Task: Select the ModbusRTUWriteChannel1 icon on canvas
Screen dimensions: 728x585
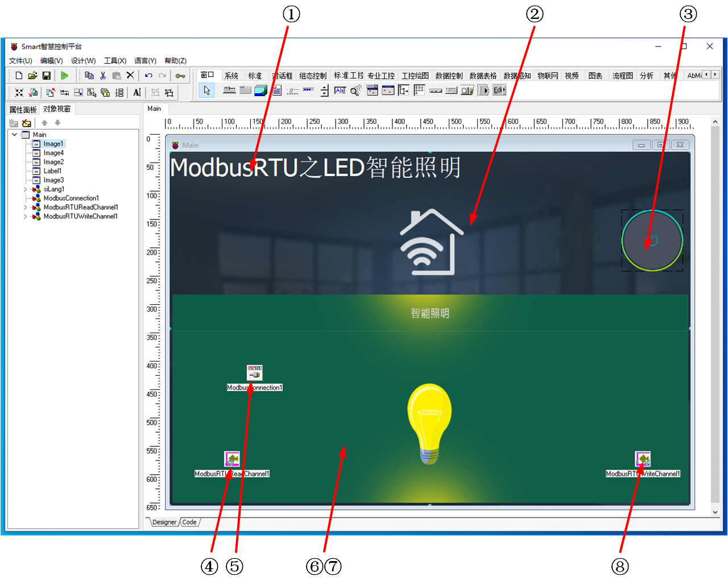Action: click(x=643, y=459)
